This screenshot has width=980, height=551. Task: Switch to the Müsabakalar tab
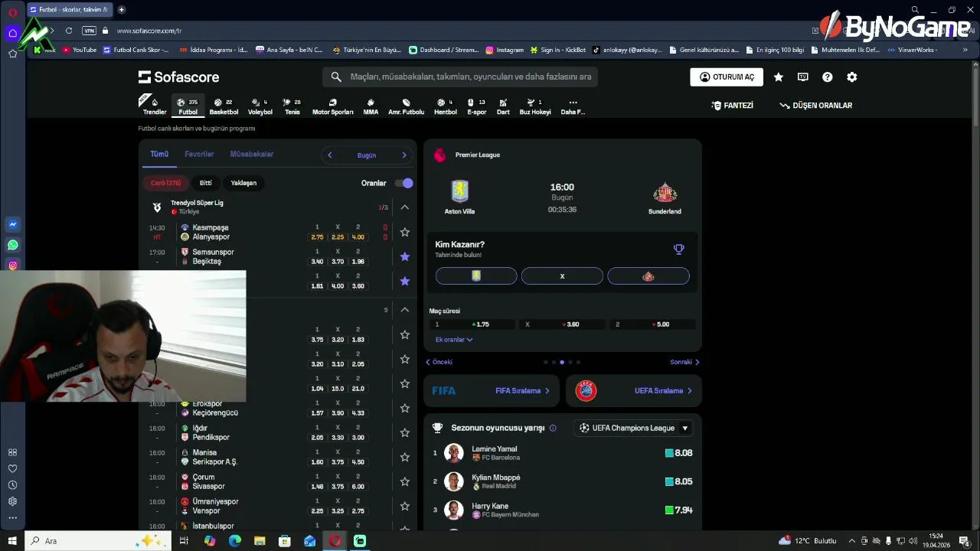pyautogui.click(x=252, y=155)
